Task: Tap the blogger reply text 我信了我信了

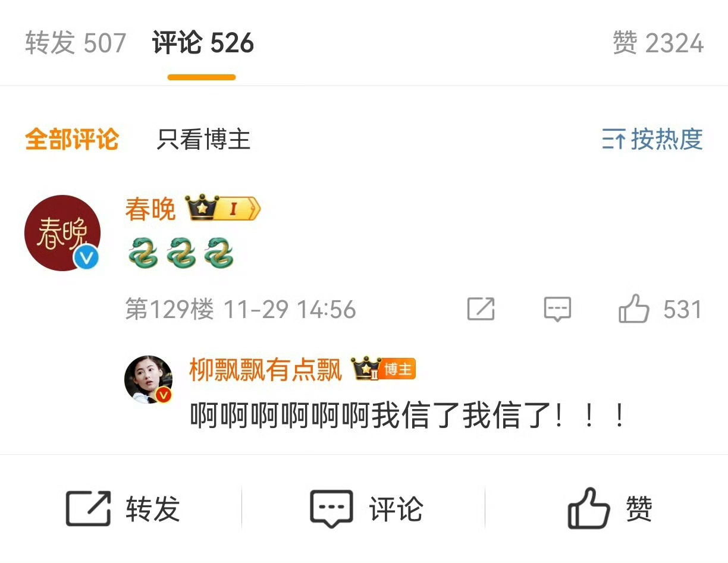Action: pyautogui.click(x=462, y=415)
